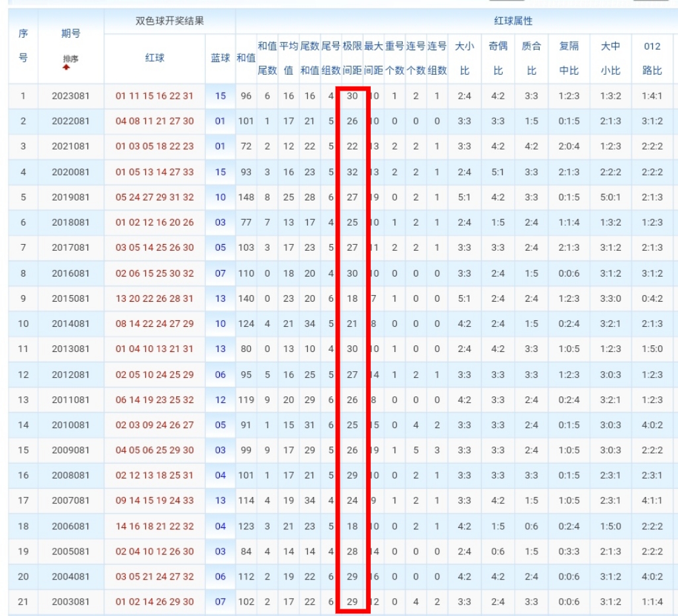The image size is (678, 616).
Task: Click blue ball 15 in row 2023081
Action: click(220, 96)
